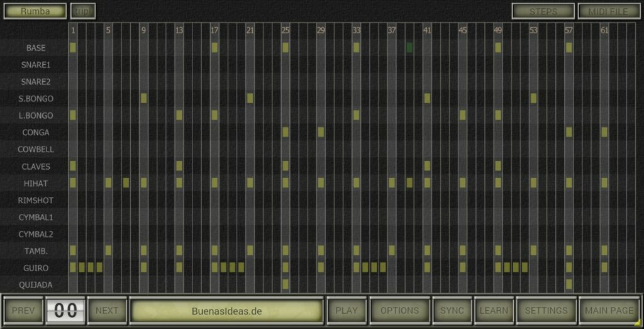The height and width of the screenshot is (329, 644).
Task: Select the L.BONGO instrument label
Action: pyautogui.click(x=36, y=115)
